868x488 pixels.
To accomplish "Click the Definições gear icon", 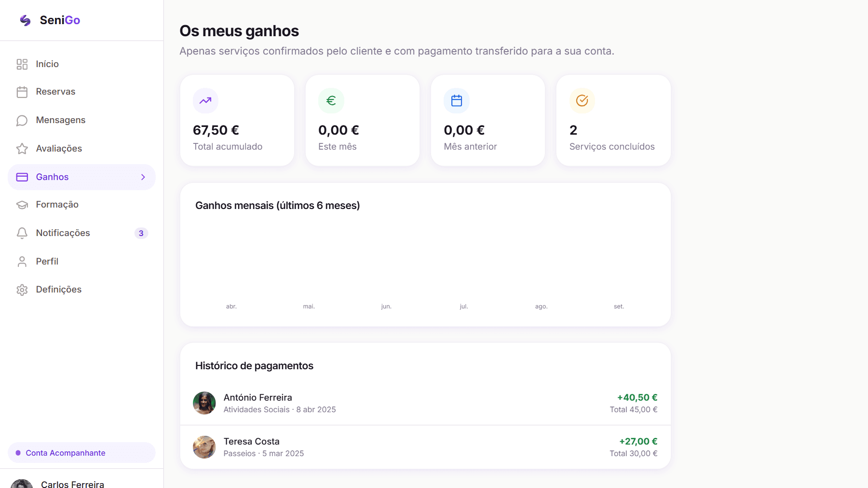I will point(22,290).
